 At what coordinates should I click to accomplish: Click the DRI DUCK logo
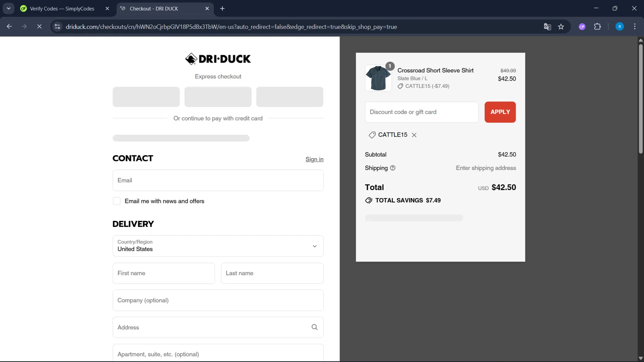click(218, 59)
